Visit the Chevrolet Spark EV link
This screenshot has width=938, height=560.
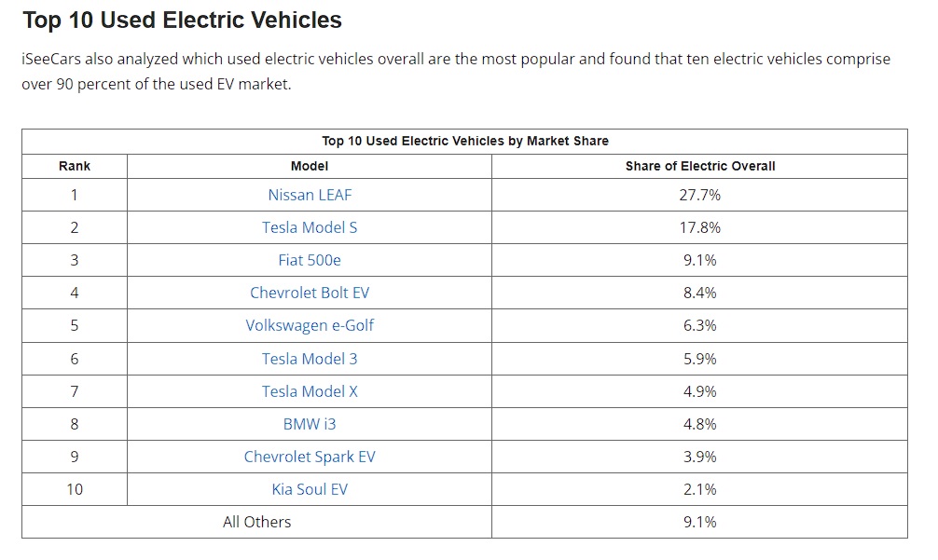click(310, 458)
